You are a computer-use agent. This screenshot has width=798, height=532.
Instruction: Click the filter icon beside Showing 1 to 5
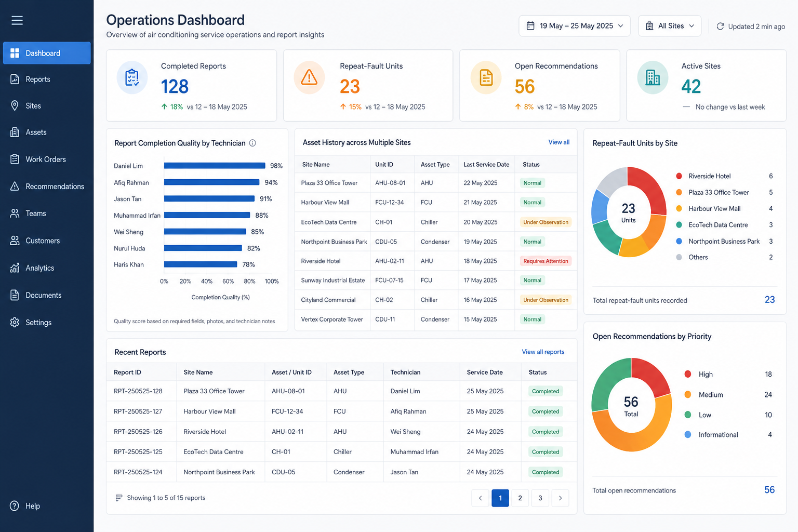coord(119,498)
